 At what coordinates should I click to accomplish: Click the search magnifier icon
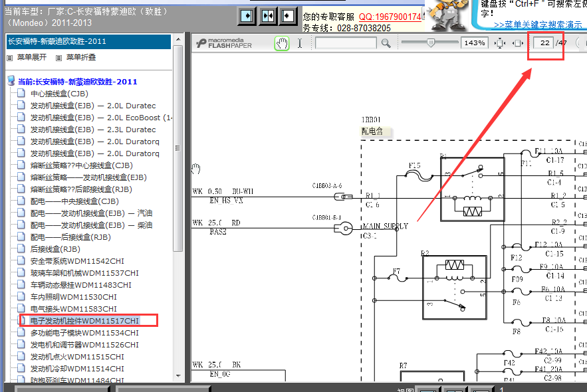point(386,43)
